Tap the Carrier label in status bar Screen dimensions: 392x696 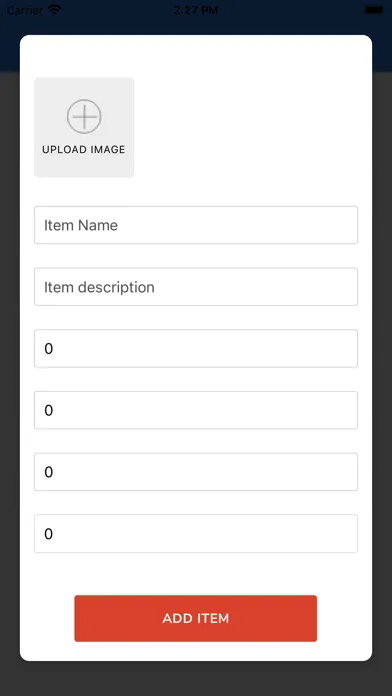coord(25,10)
